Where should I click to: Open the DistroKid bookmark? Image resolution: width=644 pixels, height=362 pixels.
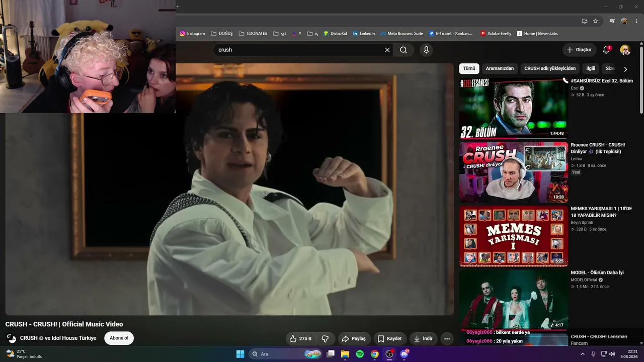tap(335, 34)
